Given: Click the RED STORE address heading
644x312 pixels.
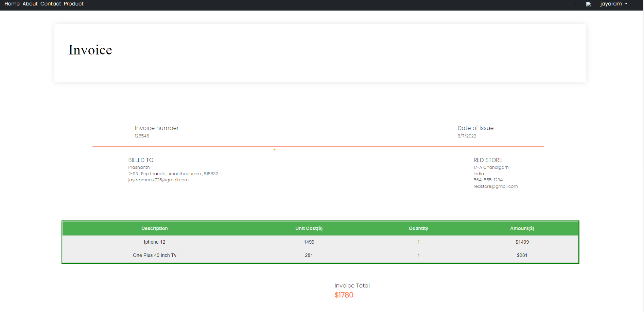Looking at the screenshot, I should coord(488,160).
